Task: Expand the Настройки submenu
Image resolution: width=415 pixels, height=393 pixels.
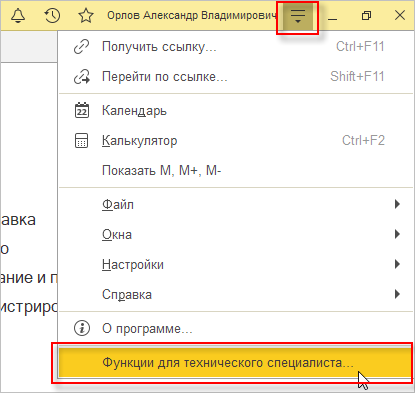Action: pos(236,264)
